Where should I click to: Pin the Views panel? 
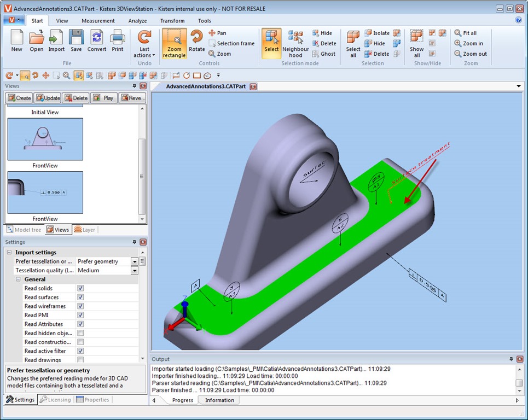pos(134,86)
